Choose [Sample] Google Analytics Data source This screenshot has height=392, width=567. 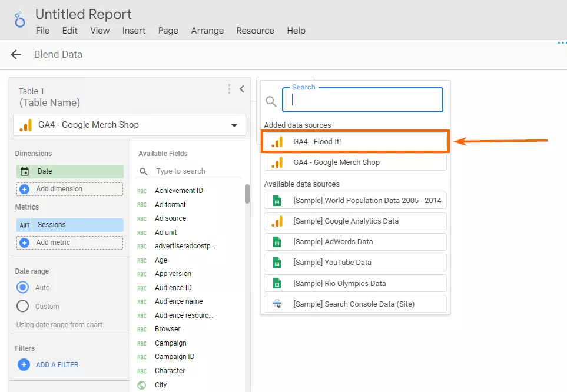point(355,221)
